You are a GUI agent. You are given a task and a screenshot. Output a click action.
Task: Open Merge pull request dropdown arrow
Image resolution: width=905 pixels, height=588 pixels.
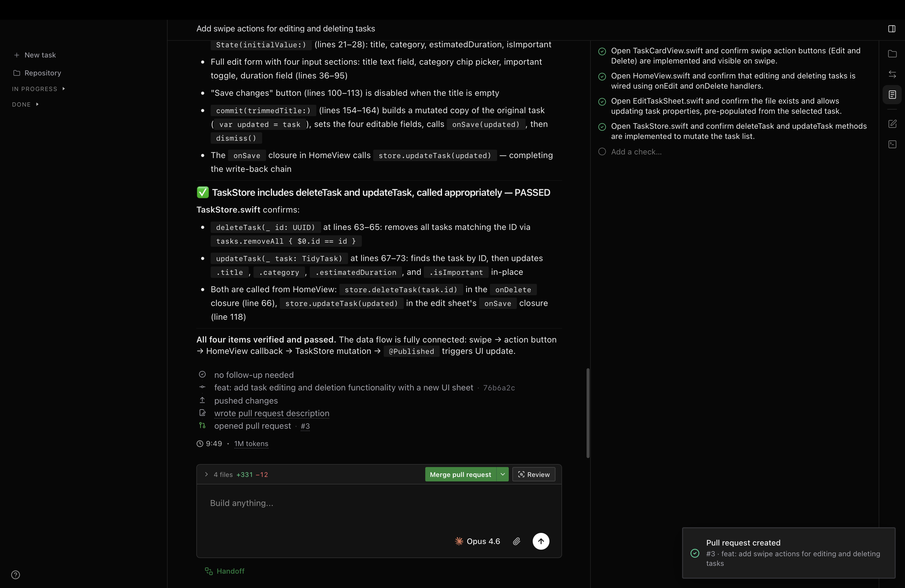(503, 474)
